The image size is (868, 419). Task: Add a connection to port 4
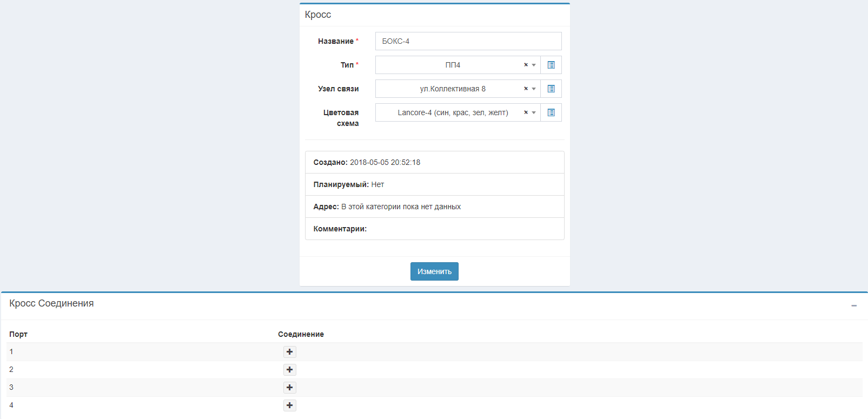[290, 405]
